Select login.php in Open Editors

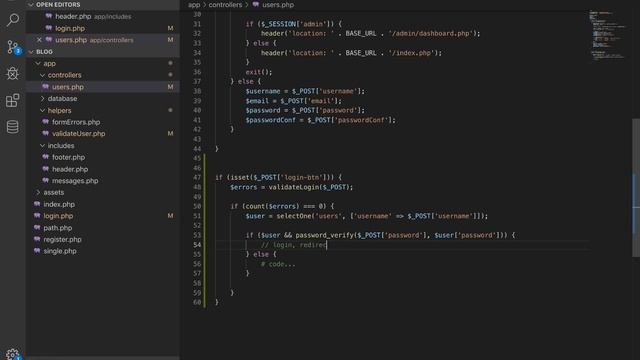[103, 29]
